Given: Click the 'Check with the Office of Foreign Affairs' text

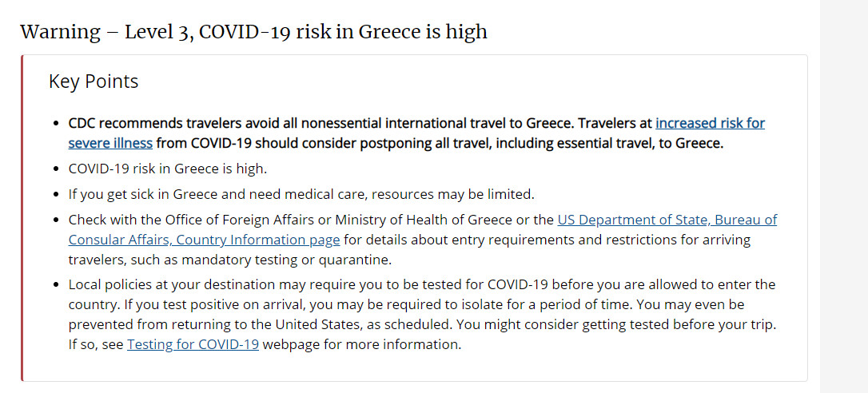Looking at the screenshot, I should point(192,220).
